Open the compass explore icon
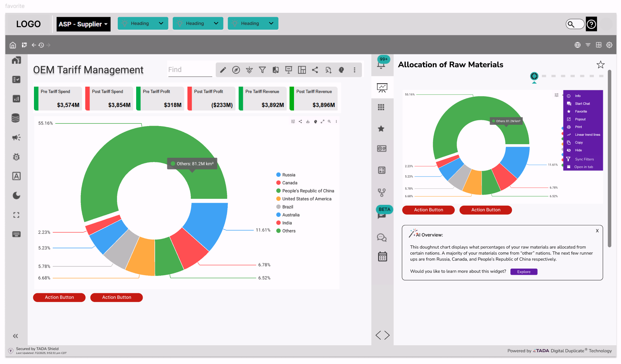This screenshot has height=364, width=621. (236, 70)
